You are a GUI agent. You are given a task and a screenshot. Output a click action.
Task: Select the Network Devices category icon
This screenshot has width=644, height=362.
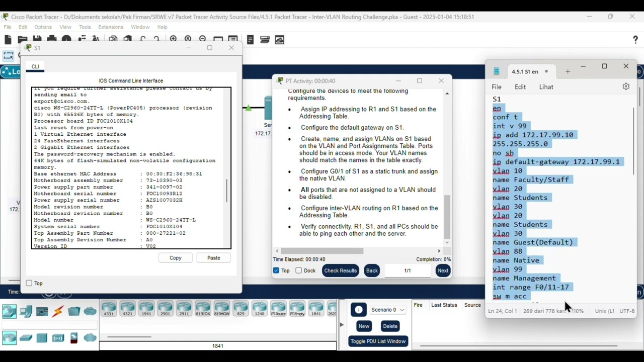pos(9,312)
